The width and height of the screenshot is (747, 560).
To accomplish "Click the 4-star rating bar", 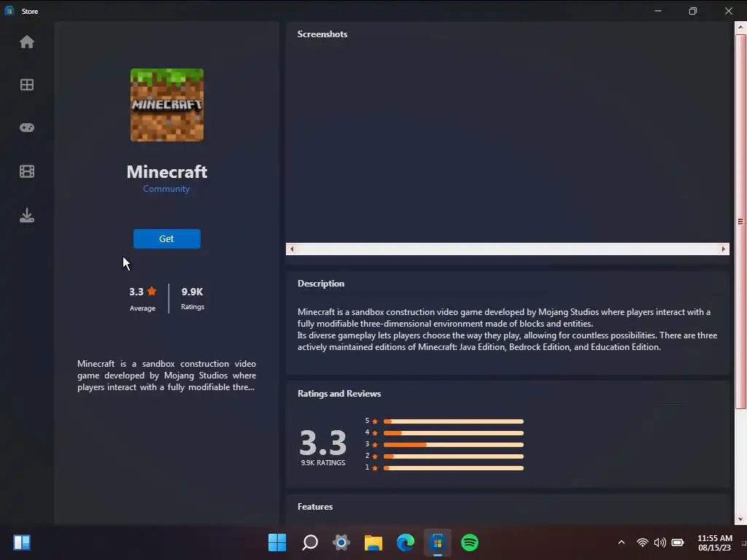I will click(x=454, y=433).
